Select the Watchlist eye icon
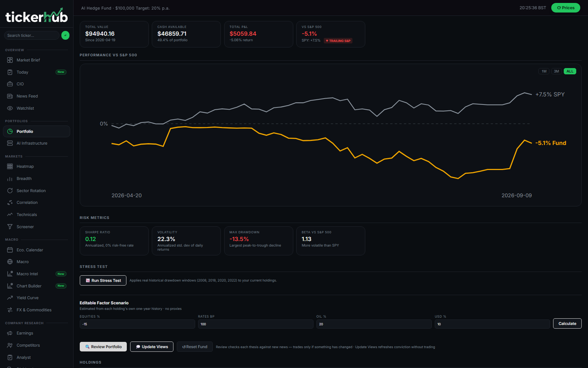The image size is (588, 368). point(10,108)
